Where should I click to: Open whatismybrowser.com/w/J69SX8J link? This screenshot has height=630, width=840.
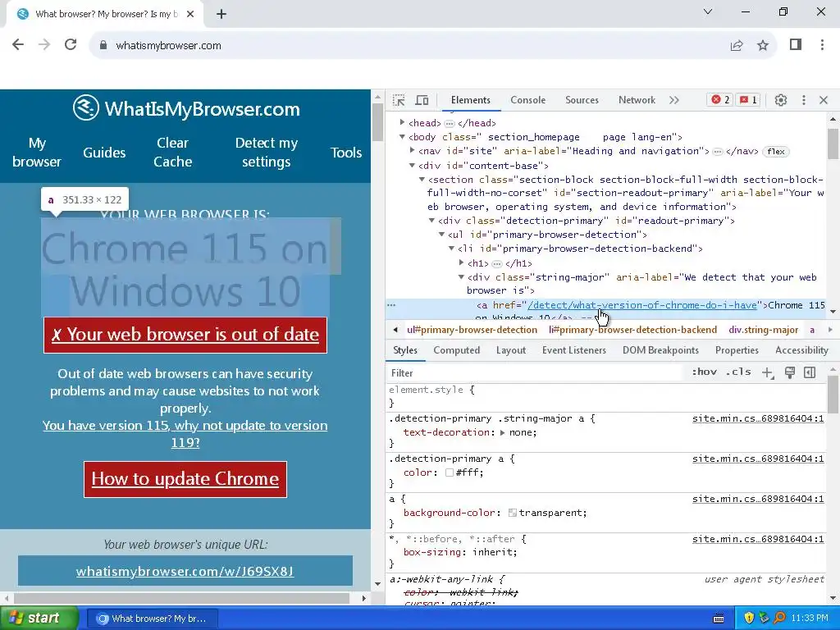(185, 571)
